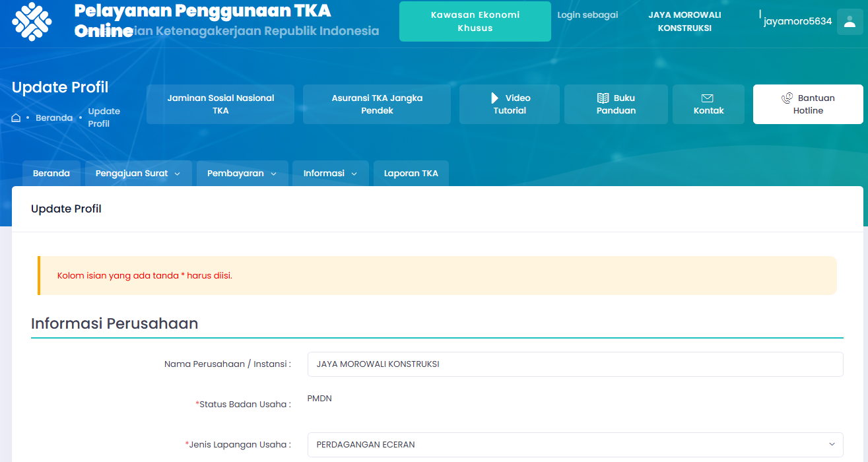868x462 pixels.
Task: Open the Buku Panduan button
Action: point(616,104)
